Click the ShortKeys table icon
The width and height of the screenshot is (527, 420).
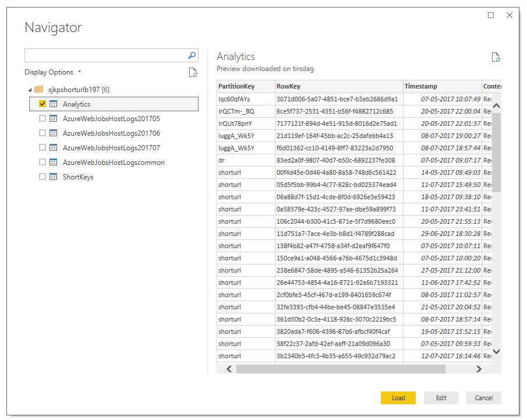click(53, 177)
